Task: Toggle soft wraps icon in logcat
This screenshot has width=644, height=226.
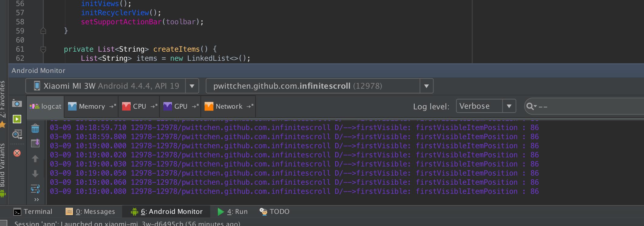Action: 35,189
